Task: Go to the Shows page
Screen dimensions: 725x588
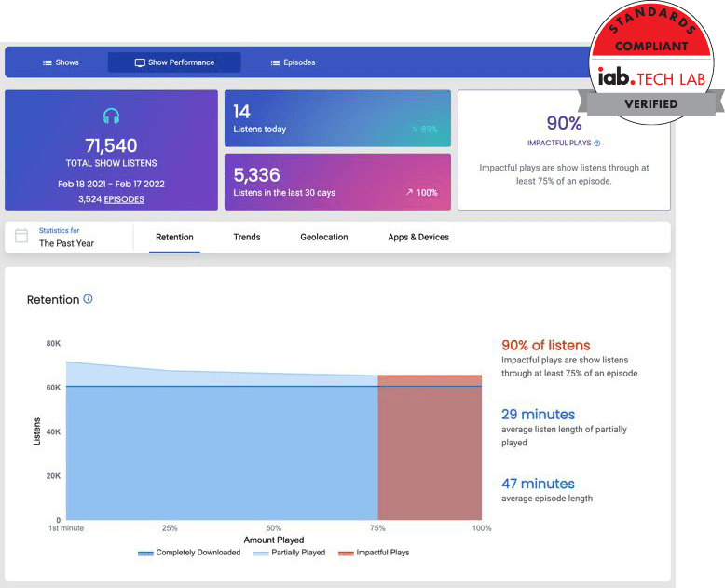Action: [x=61, y=62]
